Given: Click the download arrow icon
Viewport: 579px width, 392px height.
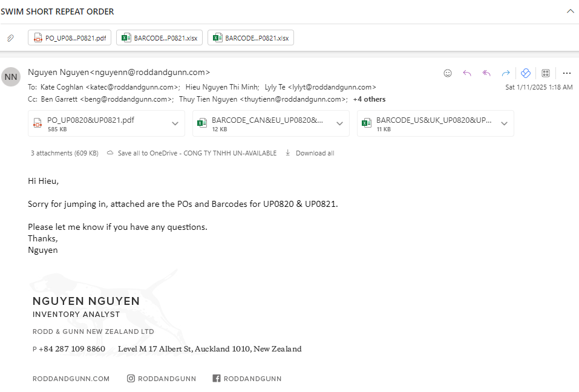Looking at the screenshot, I should point(287,153).
